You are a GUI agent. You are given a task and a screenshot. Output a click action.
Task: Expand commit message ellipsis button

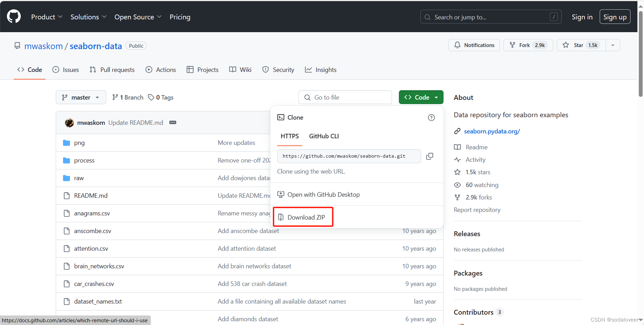coord(173,123)
